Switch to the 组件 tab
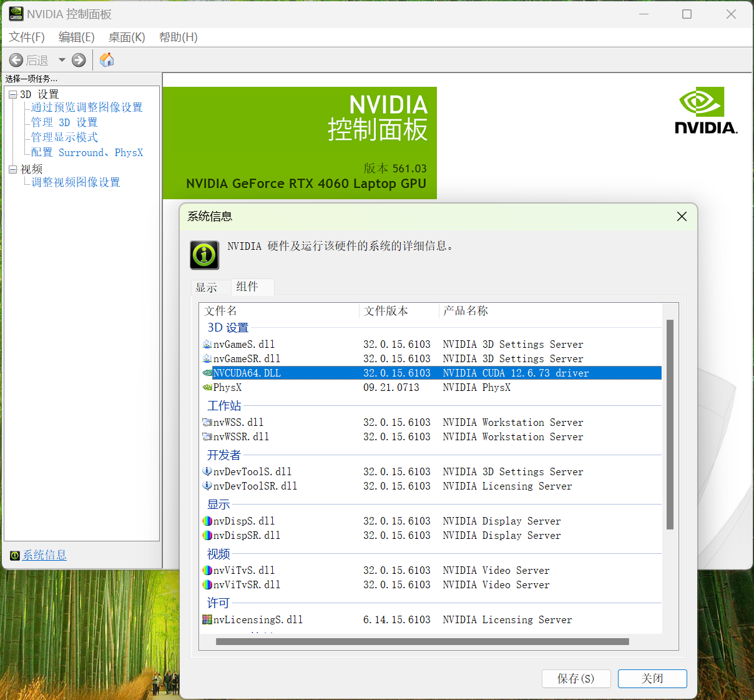 point(253,287)
